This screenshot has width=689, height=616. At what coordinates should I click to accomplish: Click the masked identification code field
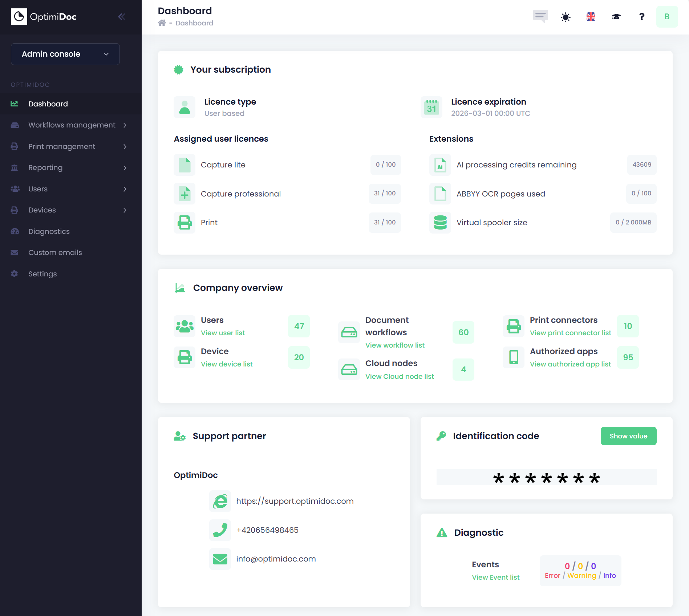pos(546,478)
